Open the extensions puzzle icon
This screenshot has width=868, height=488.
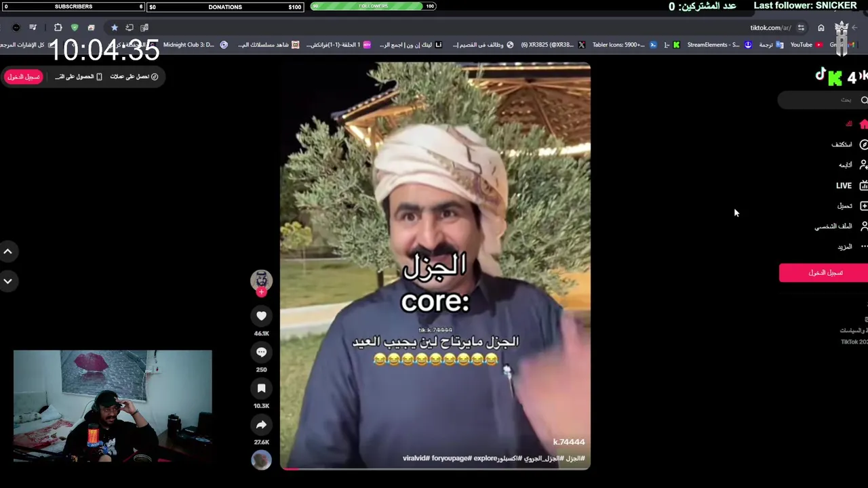pyautogui.click(x=58, y=28)
